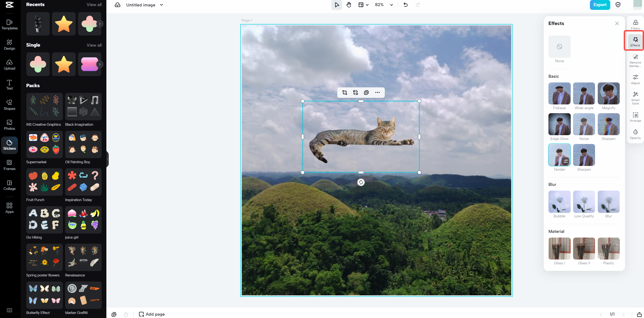Open the Upload sidebar section
This screenshot has height=318, width=644.
tap(9, 65)
